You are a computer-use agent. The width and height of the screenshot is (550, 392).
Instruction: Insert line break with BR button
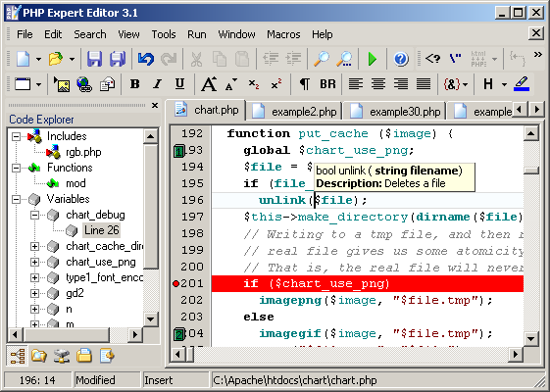pos(327,84)
